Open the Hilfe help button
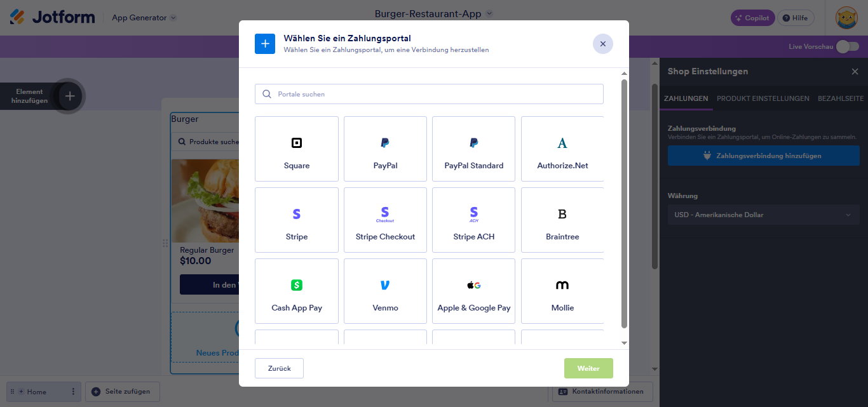868x407 pixels. pos(796,18)
